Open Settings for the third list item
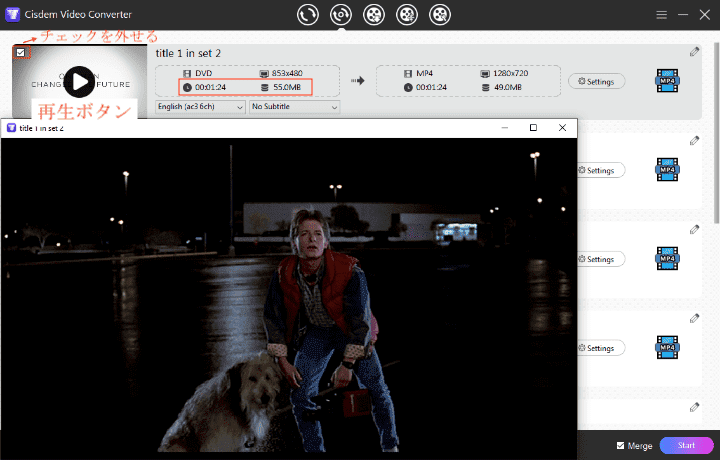 click(601, 259)
